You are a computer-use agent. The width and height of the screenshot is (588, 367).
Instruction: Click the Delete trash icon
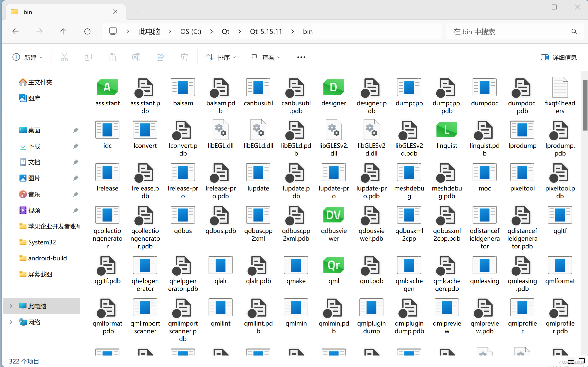tap(184, 57)
